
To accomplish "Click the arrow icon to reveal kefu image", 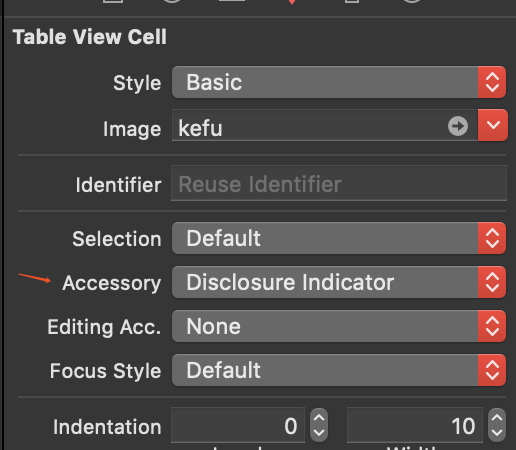I will tap(458, 126).
